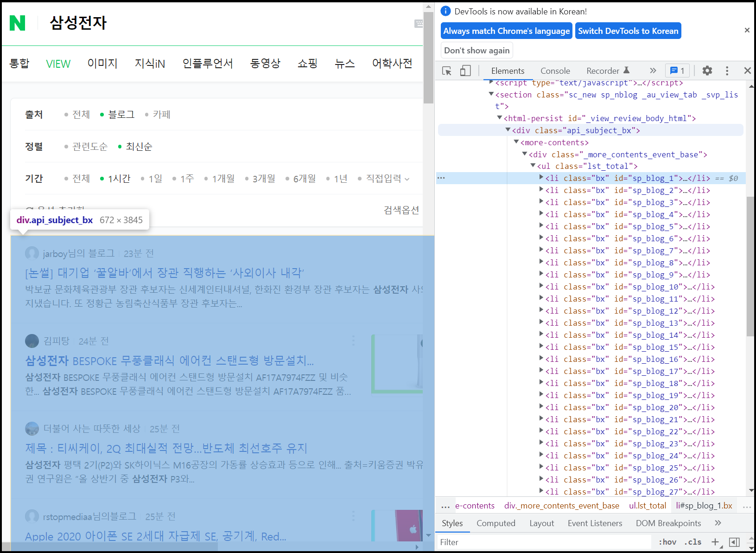Click the rstopmediaa blog profile avatar
The image size is (756, 553).
32,516
